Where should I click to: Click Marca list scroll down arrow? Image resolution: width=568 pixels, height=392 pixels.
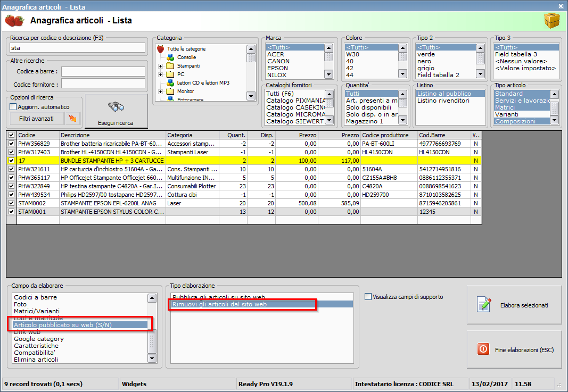pyautogui.click(x=328, y=74)
